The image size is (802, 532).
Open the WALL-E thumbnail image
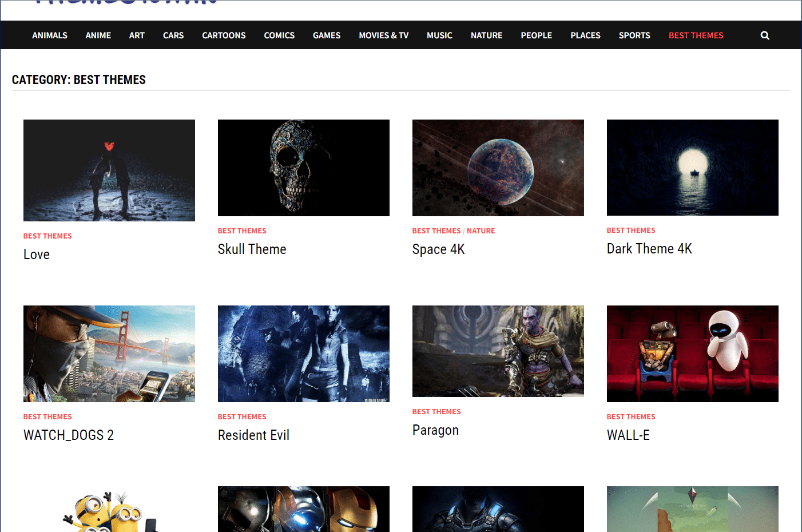[x=693, y=354]
